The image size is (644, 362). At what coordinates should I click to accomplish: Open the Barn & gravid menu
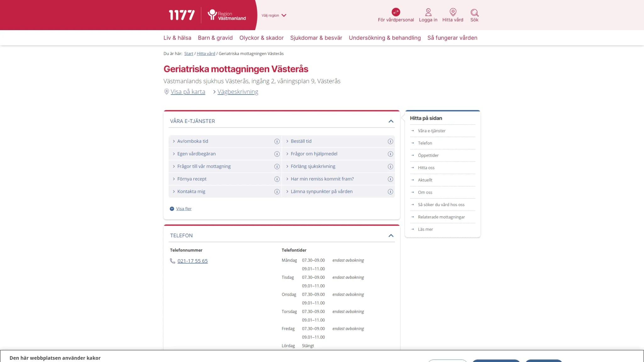point(215,38)
